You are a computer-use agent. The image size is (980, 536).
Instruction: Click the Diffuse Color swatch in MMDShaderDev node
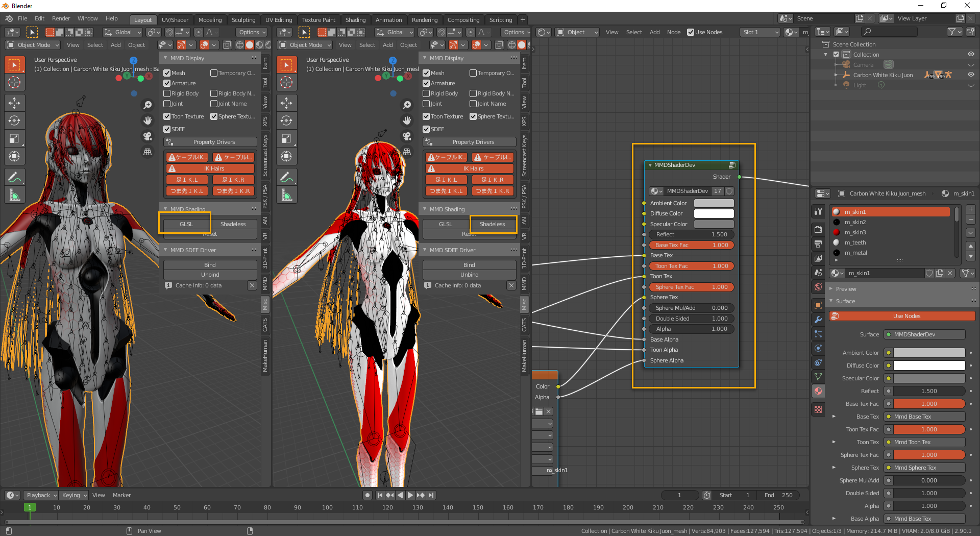tap(714, 213)
